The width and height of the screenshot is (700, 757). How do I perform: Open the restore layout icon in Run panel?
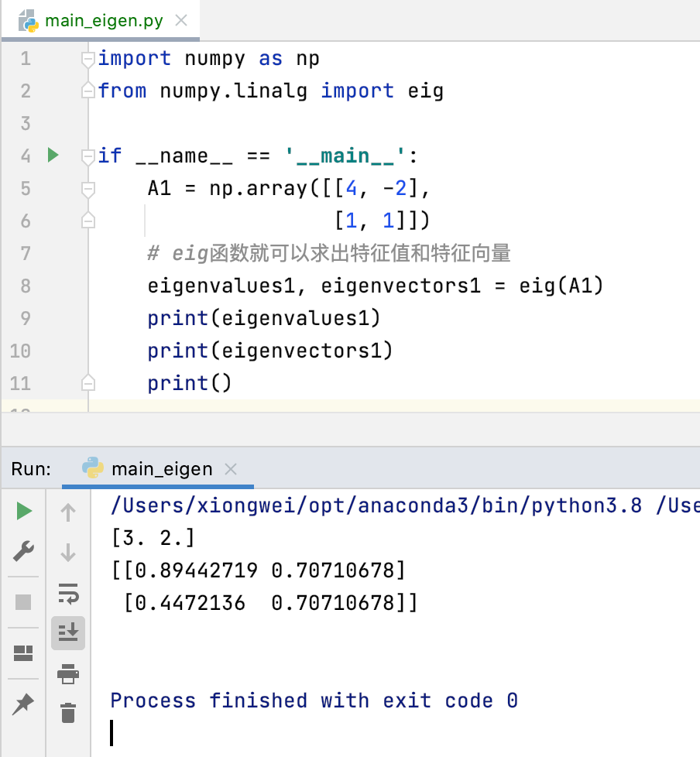click(23, 653)
